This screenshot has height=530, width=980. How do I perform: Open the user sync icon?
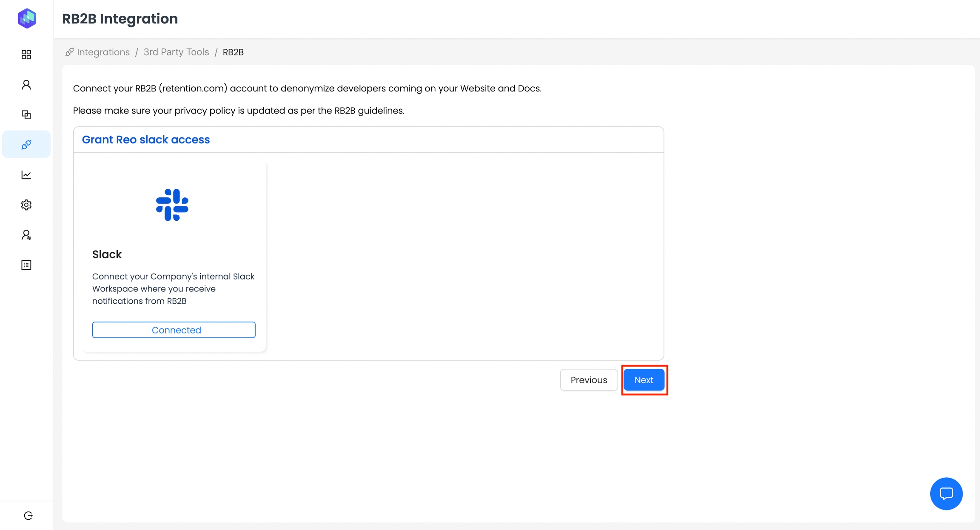coord(26,235)
